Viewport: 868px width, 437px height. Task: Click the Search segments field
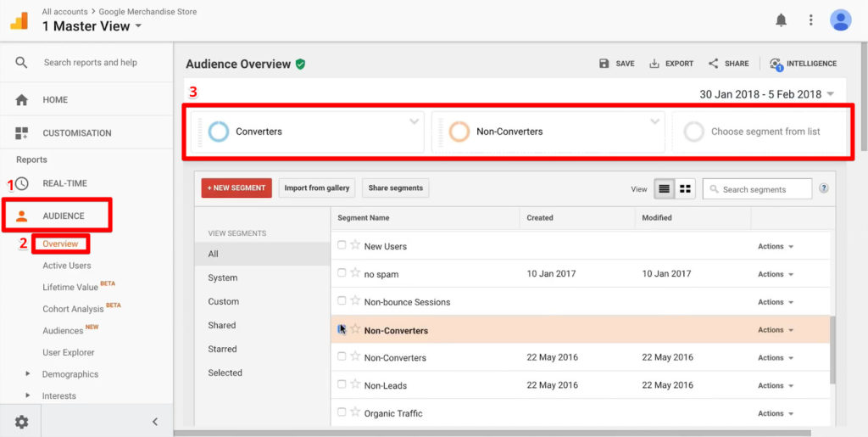(757, 189)
